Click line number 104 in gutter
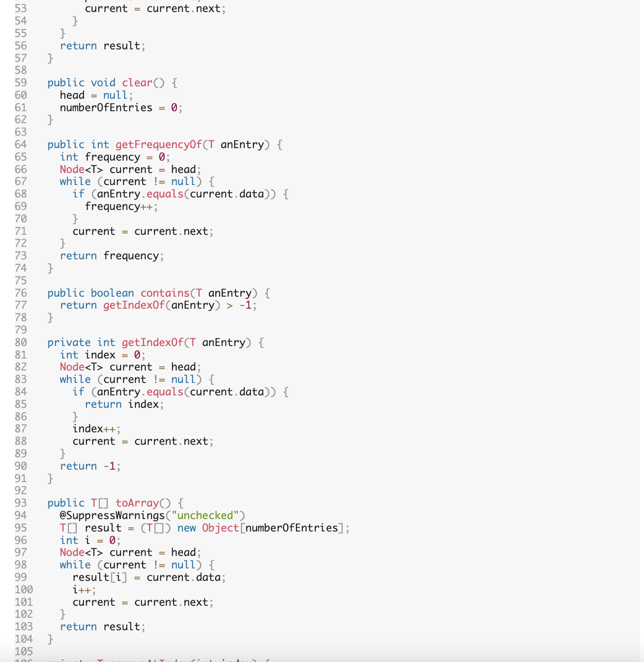 click(24, 639)
